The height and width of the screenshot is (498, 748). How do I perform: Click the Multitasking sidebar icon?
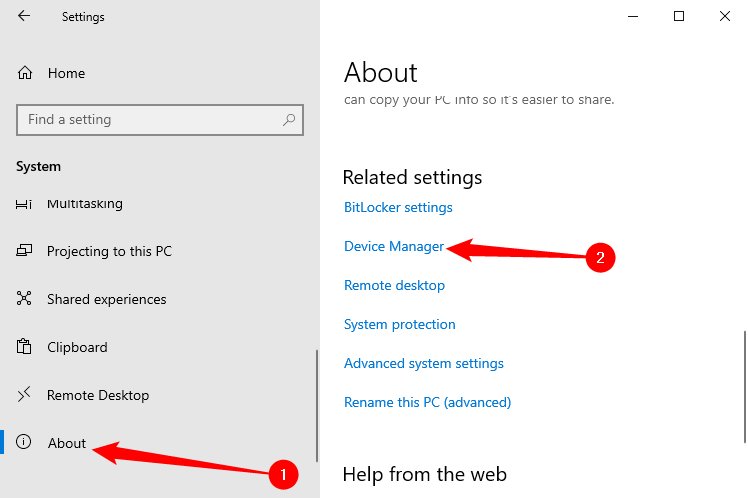click(25, 204)
